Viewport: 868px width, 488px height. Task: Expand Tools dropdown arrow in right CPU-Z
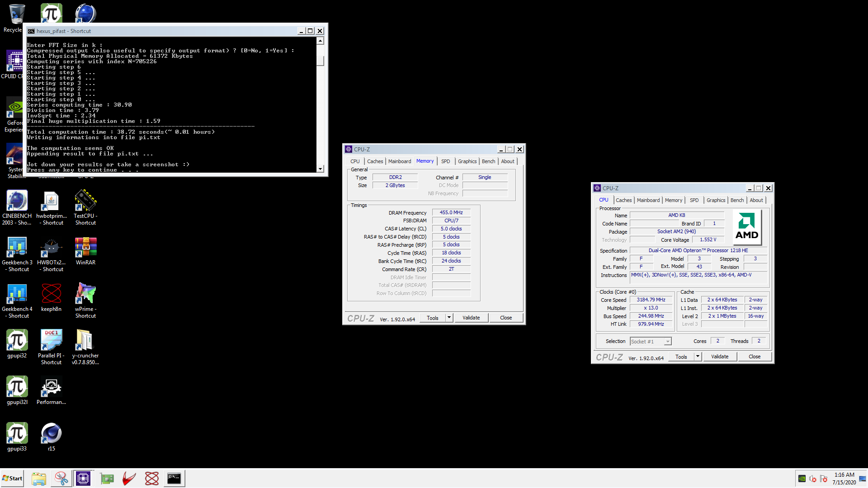point(698,357)
